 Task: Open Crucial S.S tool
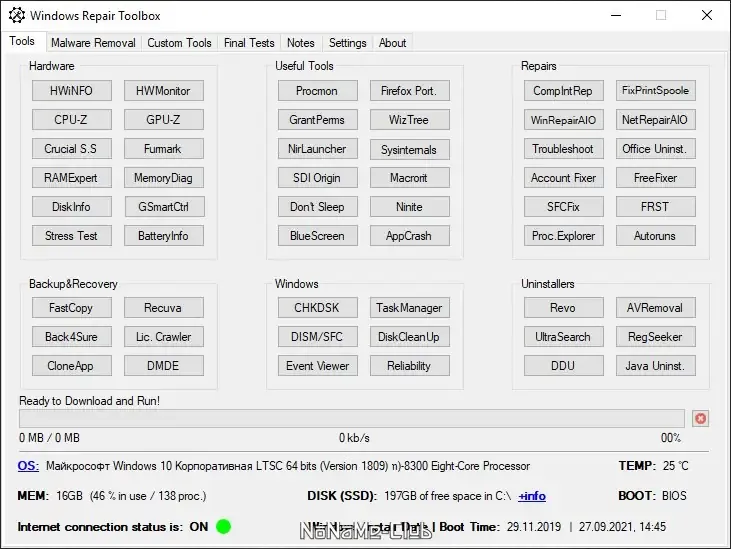tap(72, 149)
